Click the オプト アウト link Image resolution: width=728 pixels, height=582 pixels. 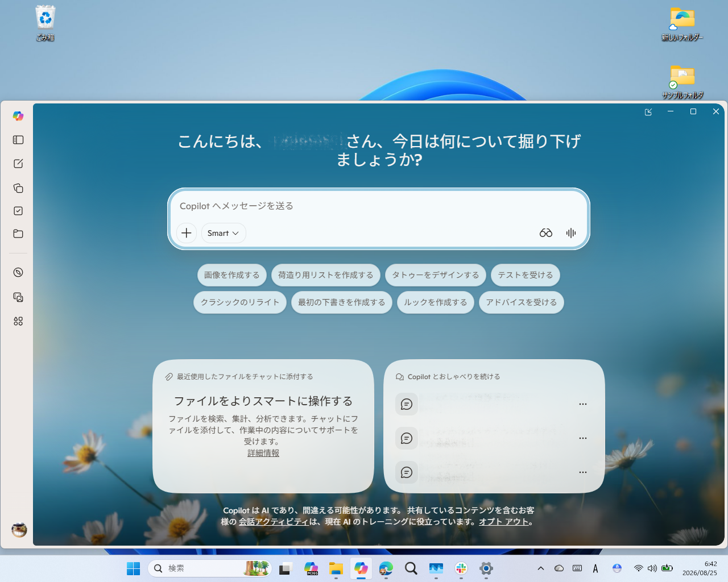[x=504, y=522]
